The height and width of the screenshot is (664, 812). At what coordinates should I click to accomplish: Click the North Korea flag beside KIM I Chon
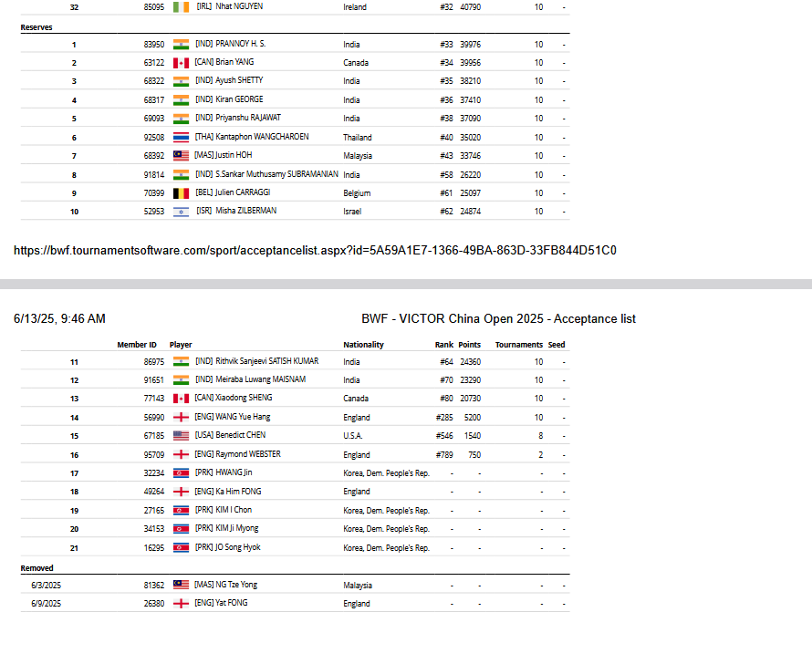pyautogui.click(x=181, y=510)
